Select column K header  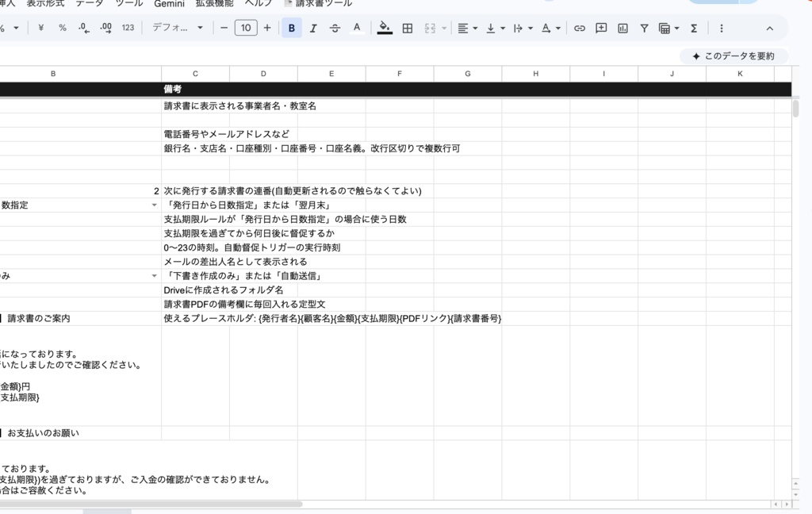740,74
